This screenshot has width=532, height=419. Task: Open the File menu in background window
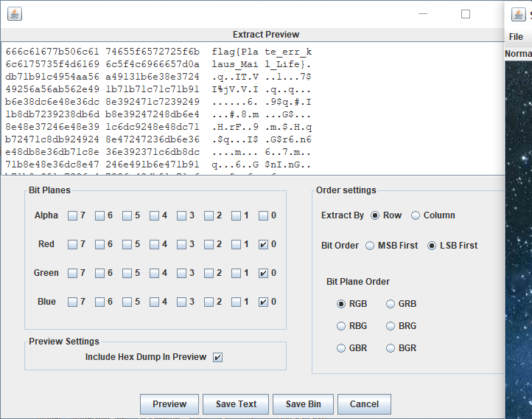coord(516,36)
